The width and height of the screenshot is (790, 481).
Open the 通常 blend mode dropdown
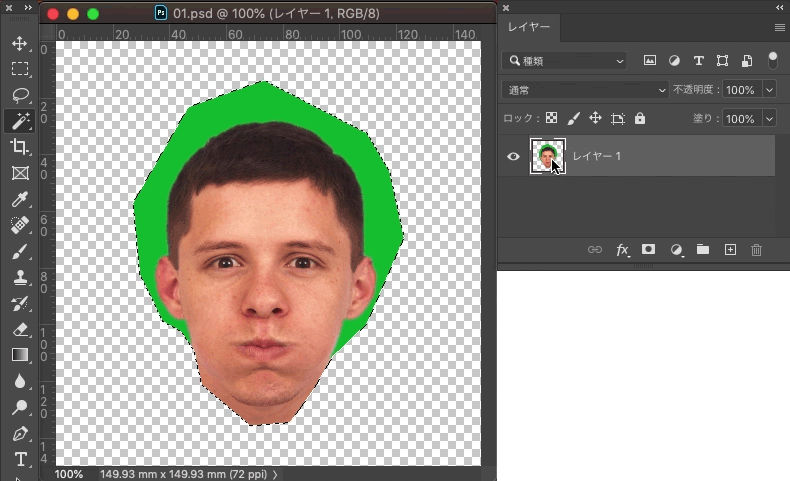pyautogui.click(x=586, y=90)
